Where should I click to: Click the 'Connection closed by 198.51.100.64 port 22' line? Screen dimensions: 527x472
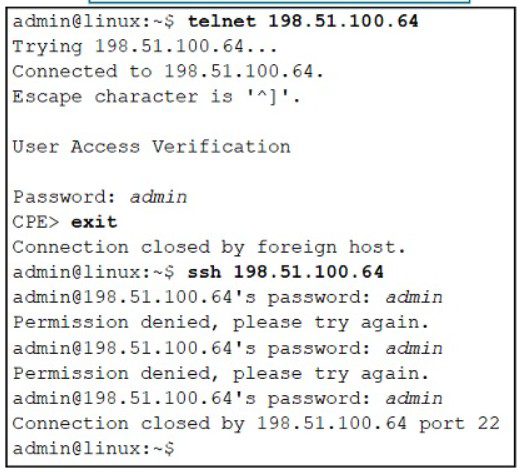click(x=256, y=424)
